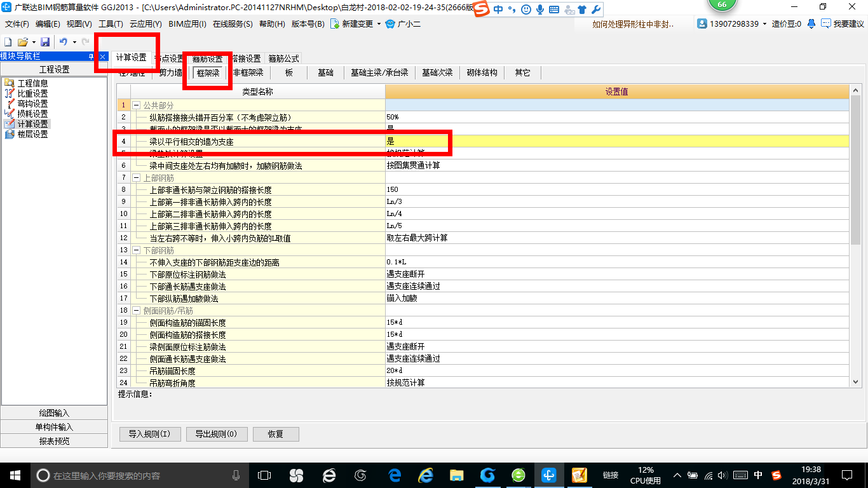
Task: Open the 云应用(Y) menu
Action: point(146,24)
